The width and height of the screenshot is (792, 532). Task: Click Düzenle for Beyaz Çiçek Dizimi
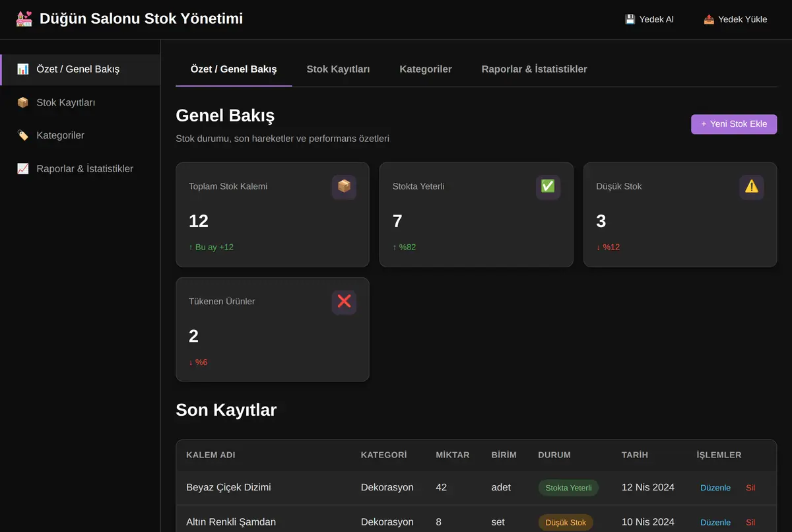click(715, 488)
